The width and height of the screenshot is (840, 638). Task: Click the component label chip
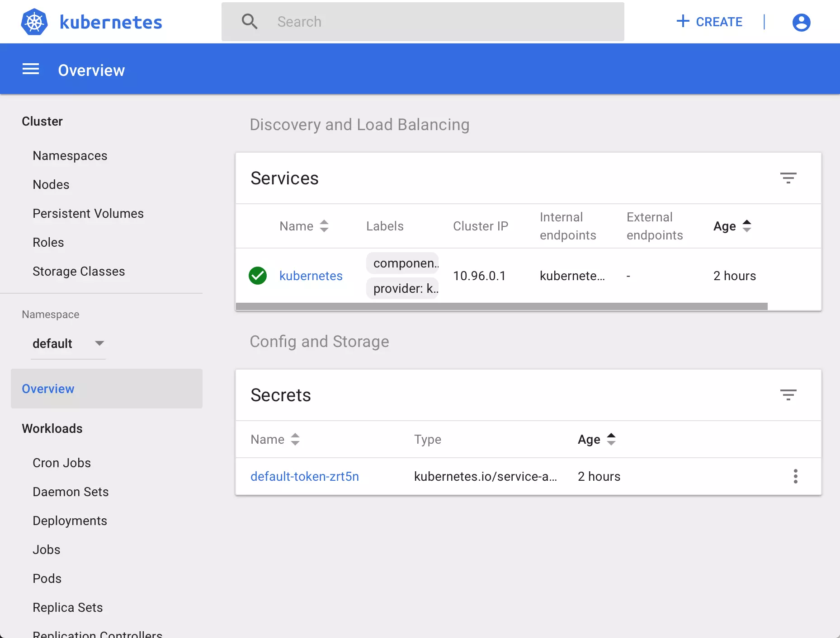[402, 263]
